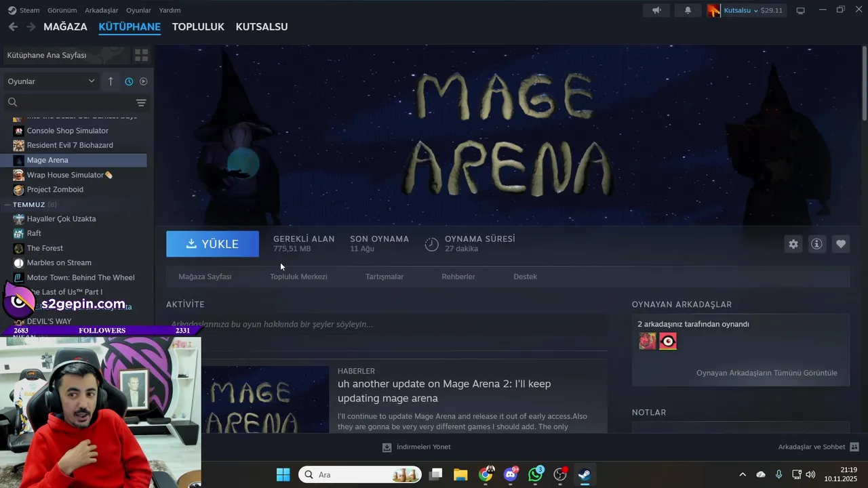Open the Görünüm menu
The image size is (868, 488).
pos(62,10)
